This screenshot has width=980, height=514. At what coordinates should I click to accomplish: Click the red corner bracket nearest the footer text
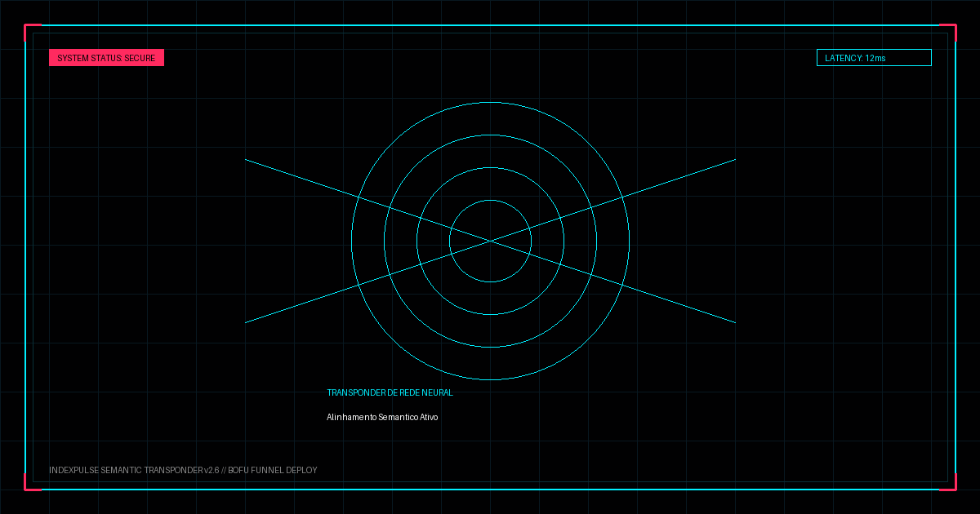(x=29, y=485)
